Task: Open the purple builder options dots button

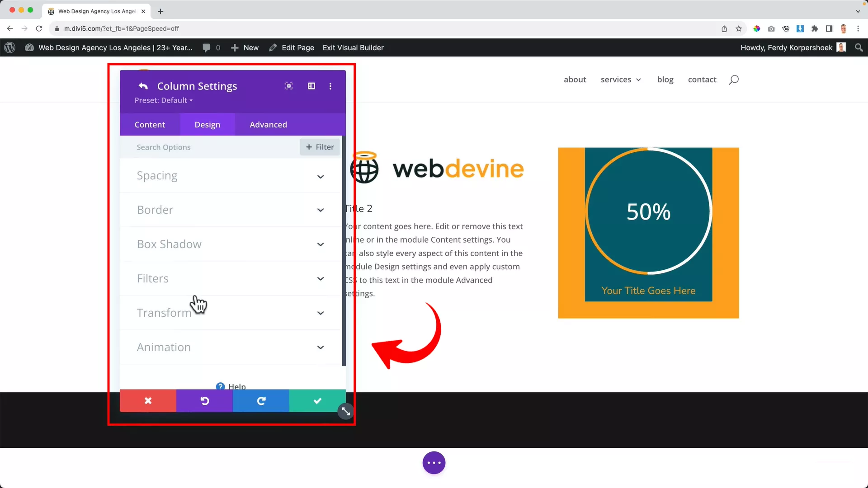Action: click(x=434, y=463)
